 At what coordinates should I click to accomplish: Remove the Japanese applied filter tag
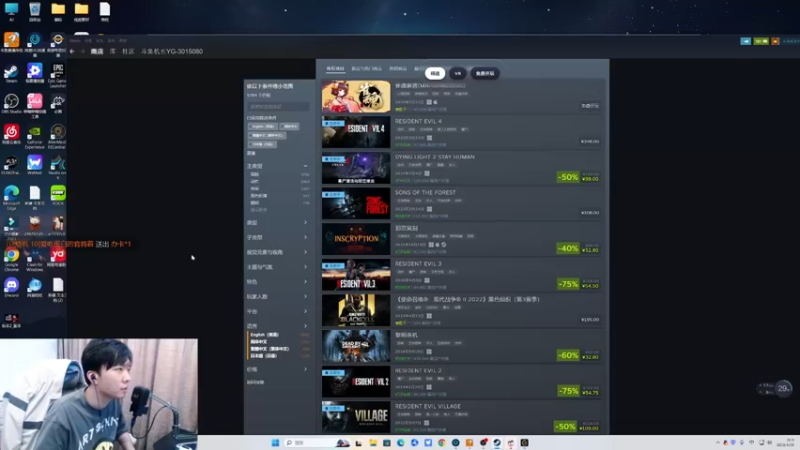pyautogui.click(x=262, y=144)
